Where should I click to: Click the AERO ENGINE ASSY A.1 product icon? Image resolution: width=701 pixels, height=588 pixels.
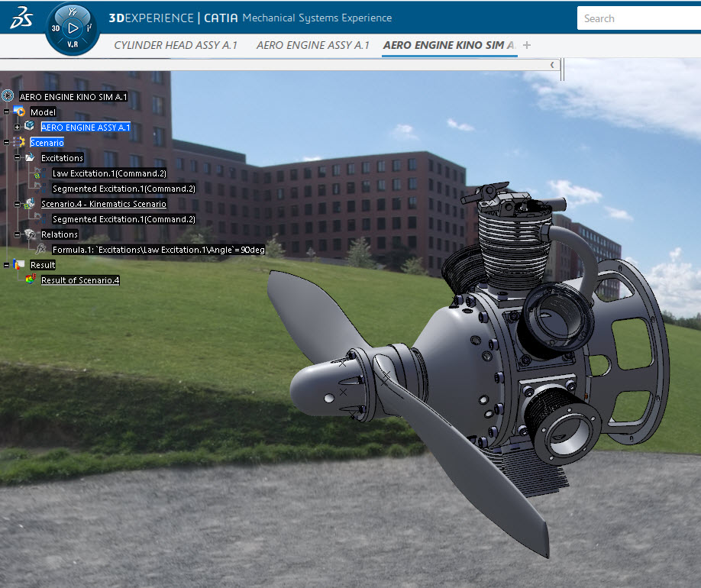[30, 126]
